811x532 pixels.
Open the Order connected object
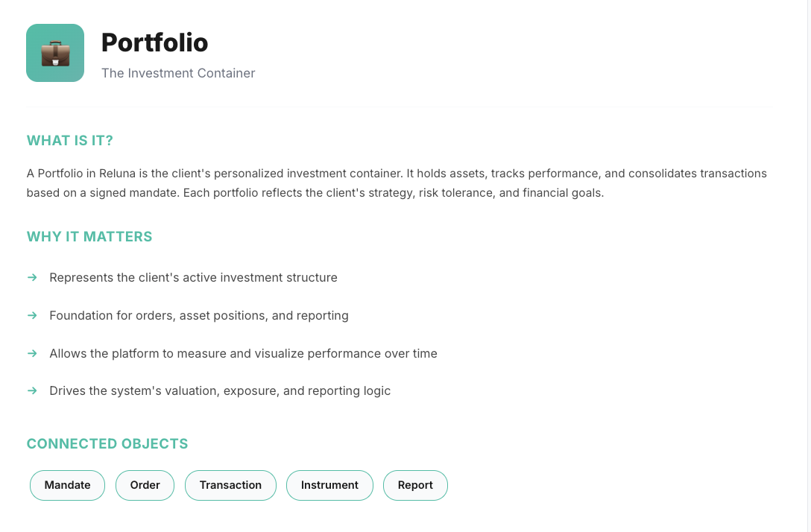145,485
